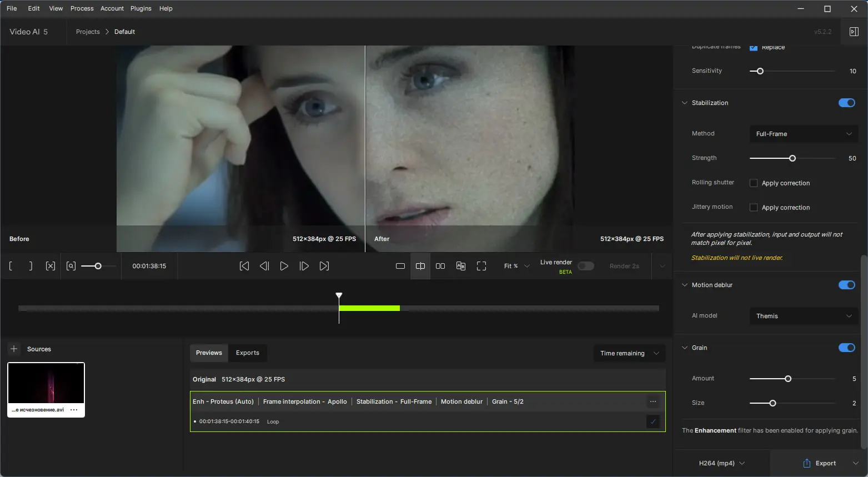Enter fullscreen preview mode

click(481, 266)
